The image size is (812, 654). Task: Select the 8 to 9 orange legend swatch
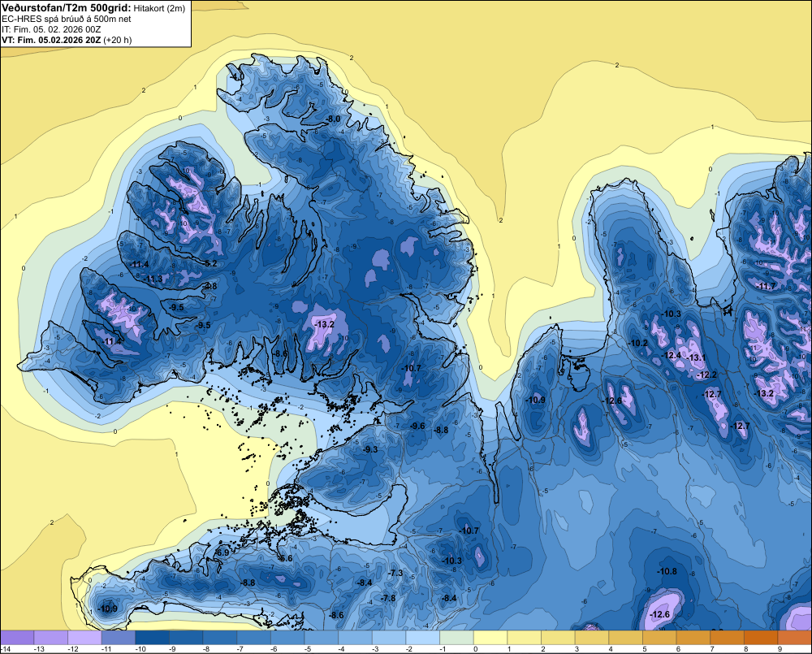click(x=761, y=638)
